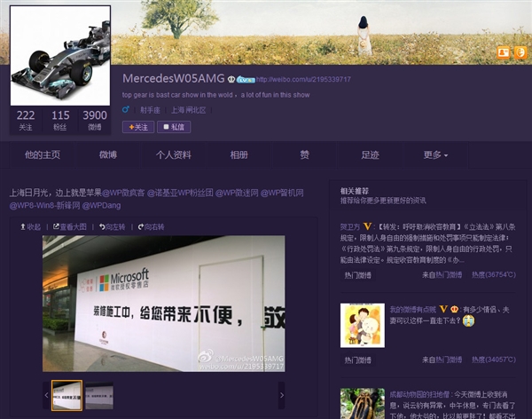
Task: Click the @诺基亚WP粉丝团 mention
Action: click(180, 193)
